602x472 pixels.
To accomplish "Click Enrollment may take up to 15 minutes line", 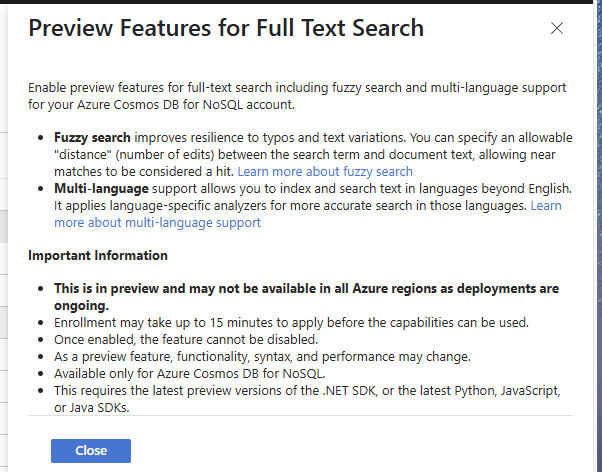I will point(291,323).
